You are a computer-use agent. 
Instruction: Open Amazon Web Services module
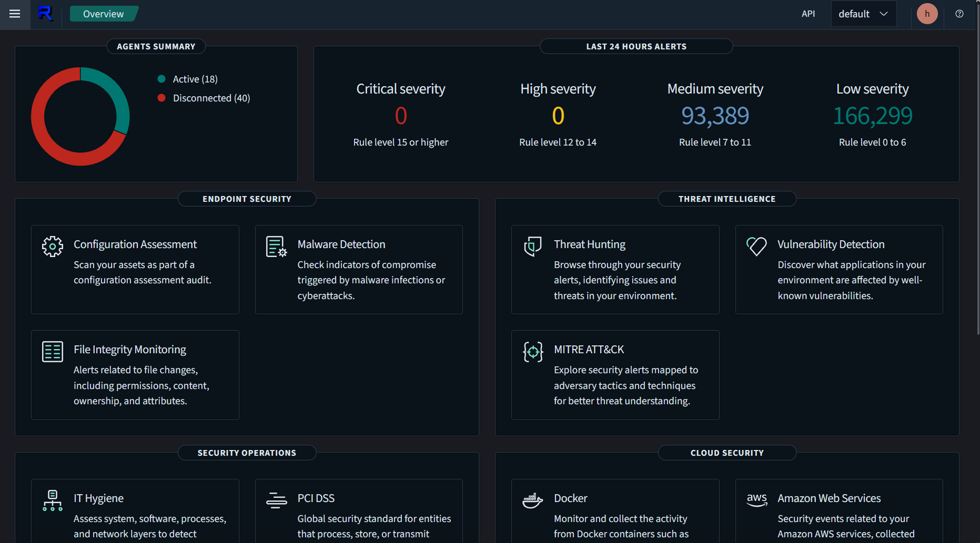click(x=839, y=511)
